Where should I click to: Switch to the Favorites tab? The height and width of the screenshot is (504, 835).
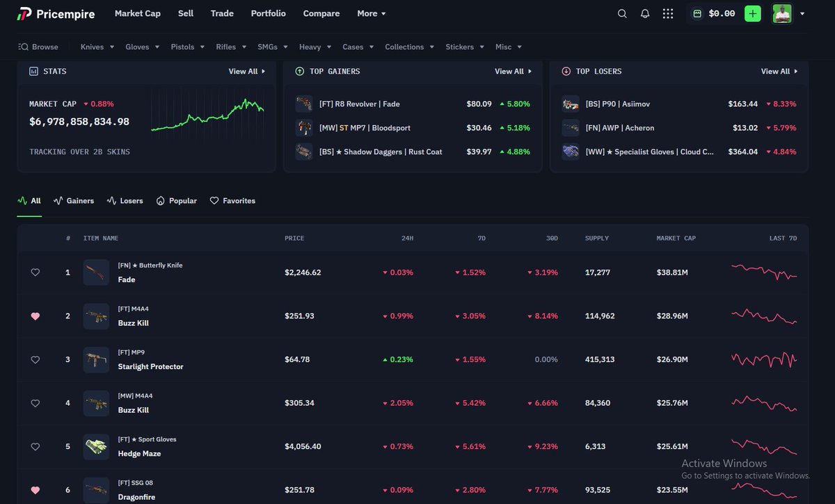[x=233, y=201]
